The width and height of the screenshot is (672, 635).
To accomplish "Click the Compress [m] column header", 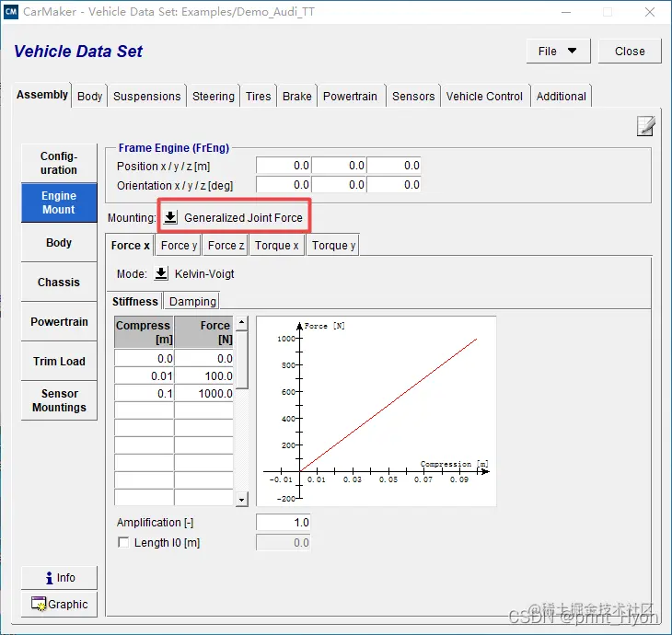I will coord(144,332).
